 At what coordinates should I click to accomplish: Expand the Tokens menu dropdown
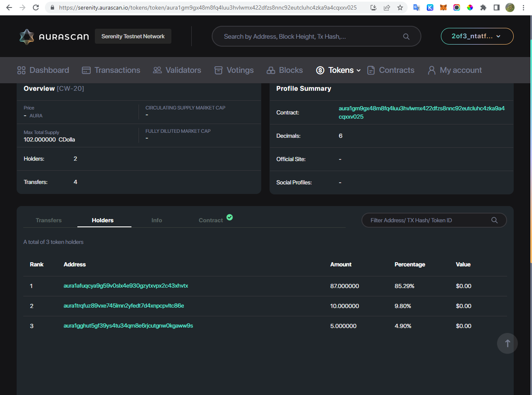point(338,70)
